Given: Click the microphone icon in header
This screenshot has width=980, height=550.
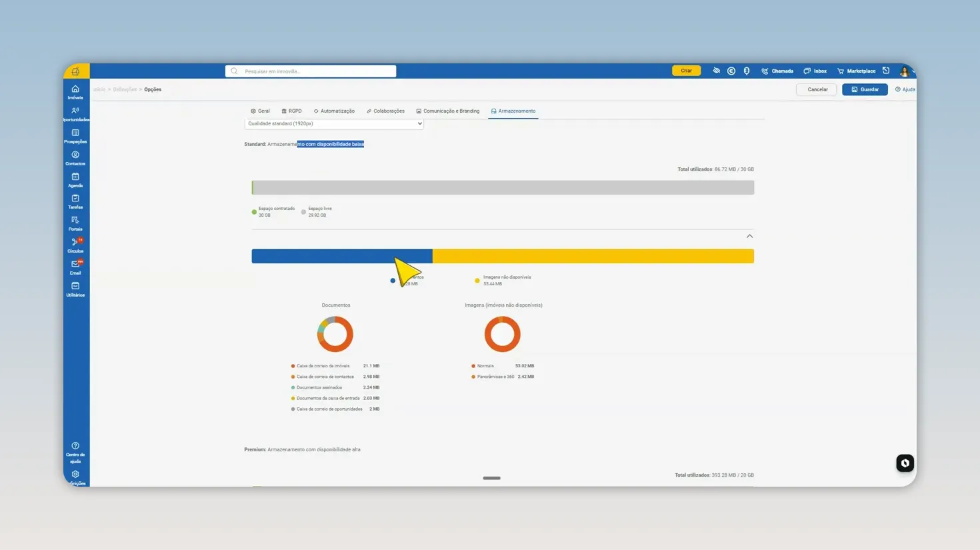Looking at the screenshot, I should click(747, 71).
